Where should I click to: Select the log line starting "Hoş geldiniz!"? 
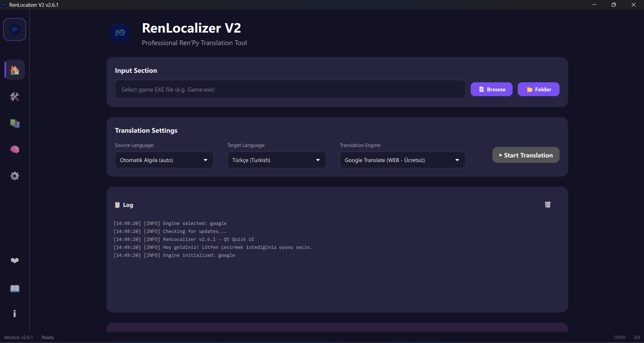213,247
